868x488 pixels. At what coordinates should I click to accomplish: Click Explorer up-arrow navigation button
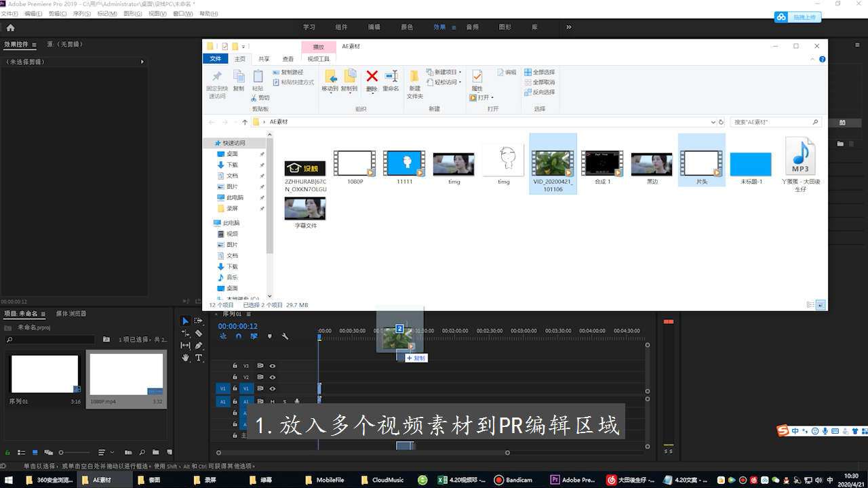tap(245, 122)
